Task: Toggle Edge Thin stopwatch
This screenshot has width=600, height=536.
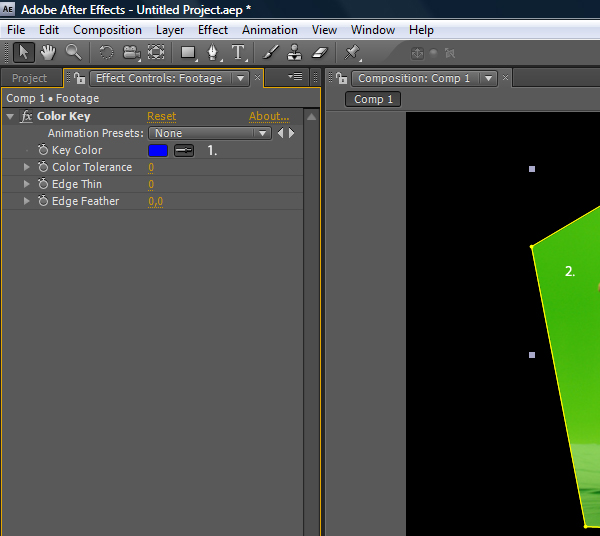Action: point(43,184)
